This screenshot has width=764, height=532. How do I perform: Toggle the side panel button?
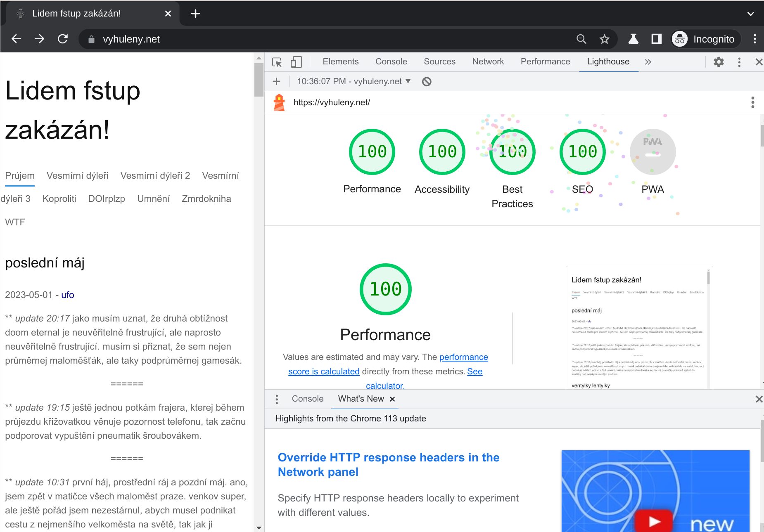(x=656, y=39)
